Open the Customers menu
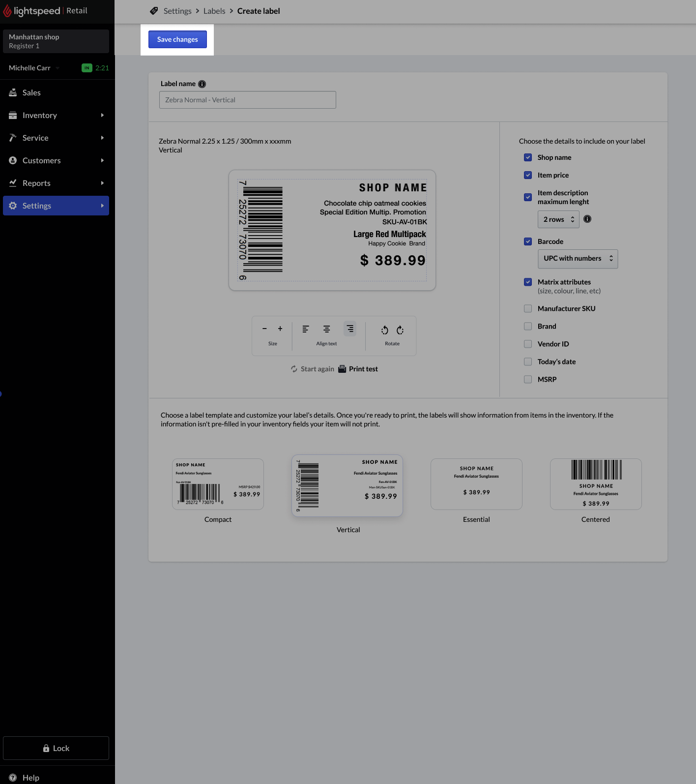Screen dimensions: 696x784 (56, 160)
